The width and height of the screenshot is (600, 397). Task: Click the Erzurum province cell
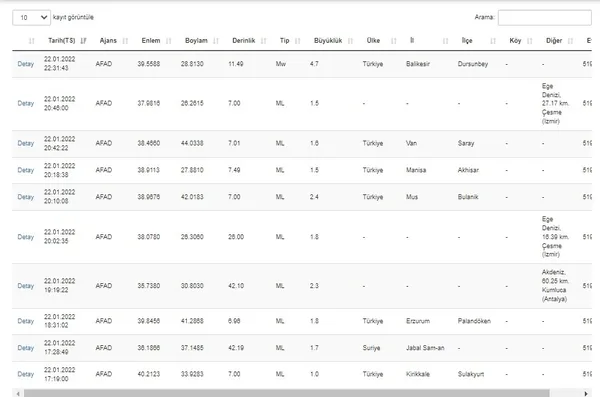pyautogui.click(x=418, y=321)
